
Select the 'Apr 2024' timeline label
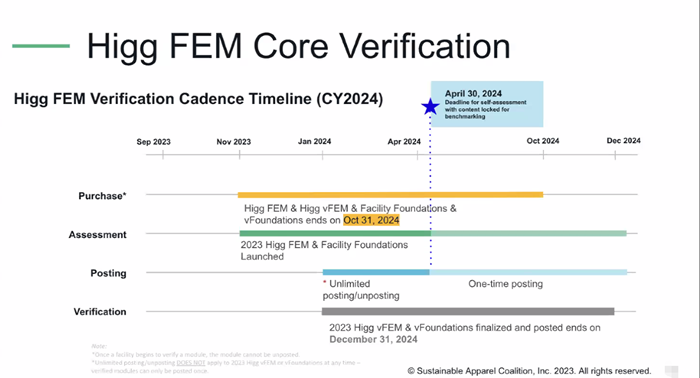tap(404, 141)
